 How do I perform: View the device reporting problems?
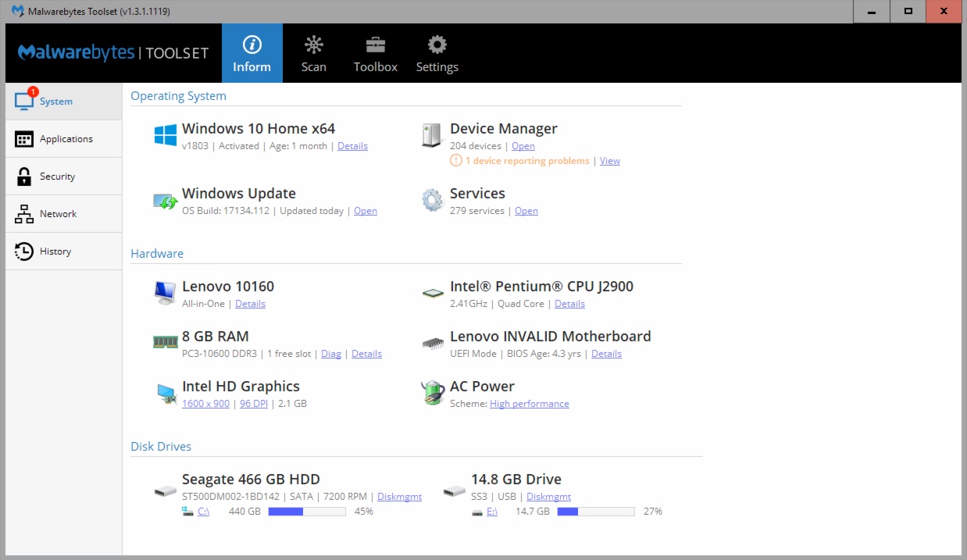[x=610, y=161]
